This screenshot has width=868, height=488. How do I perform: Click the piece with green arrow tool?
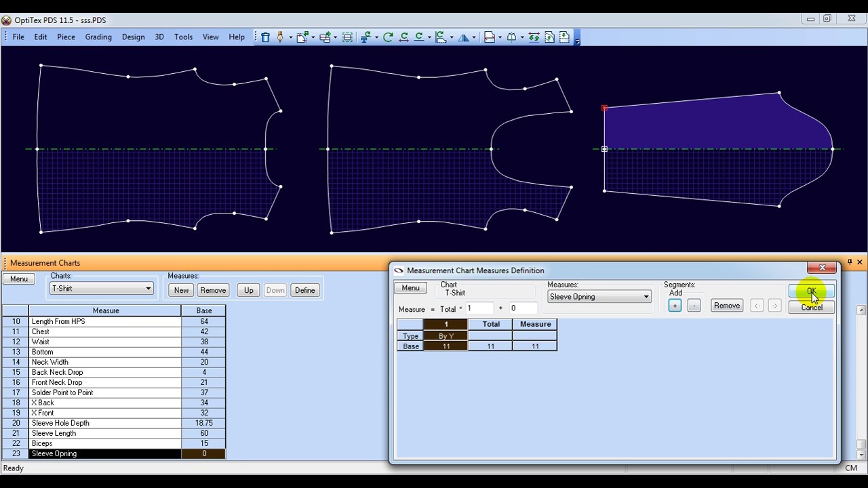[302, 37]
